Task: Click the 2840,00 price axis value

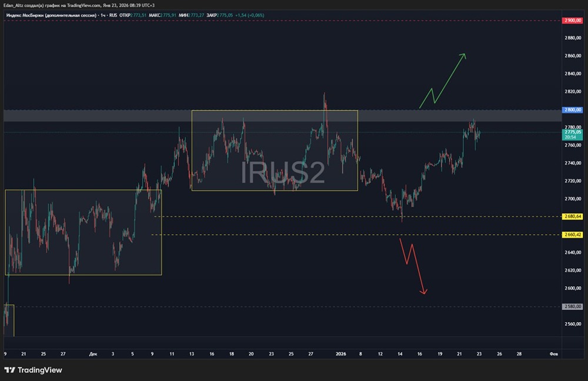Action: click(x=573, y=74)
